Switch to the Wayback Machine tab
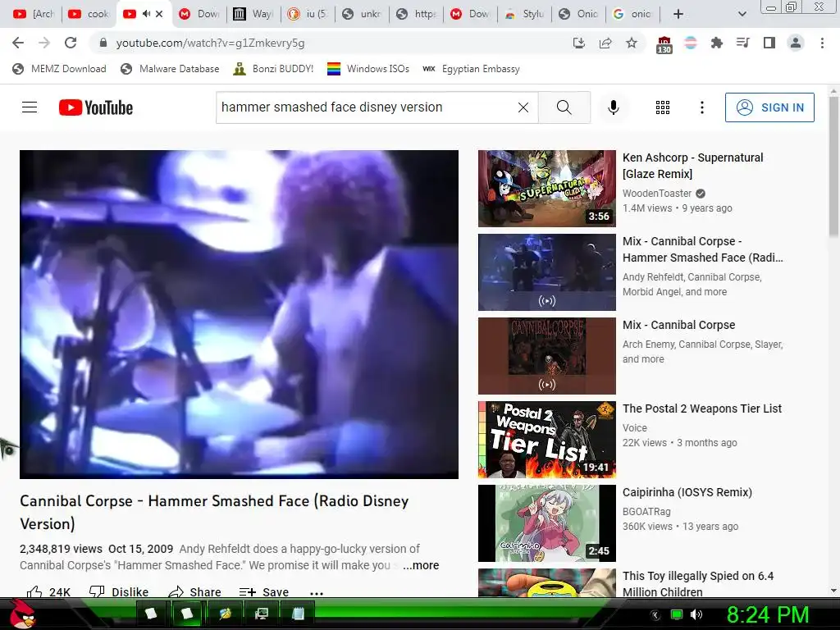Image resolution: width=840 pixels, height=630 pixels. pyautogui.click(x=253, y=14)
